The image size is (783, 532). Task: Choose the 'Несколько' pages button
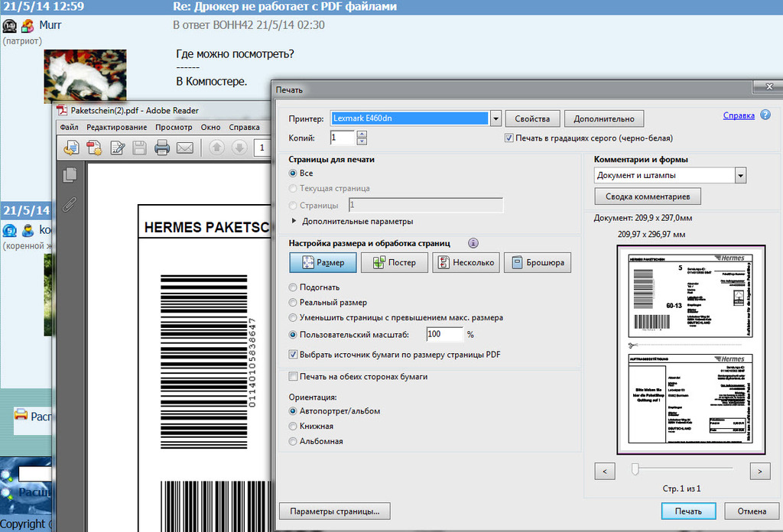466,262
